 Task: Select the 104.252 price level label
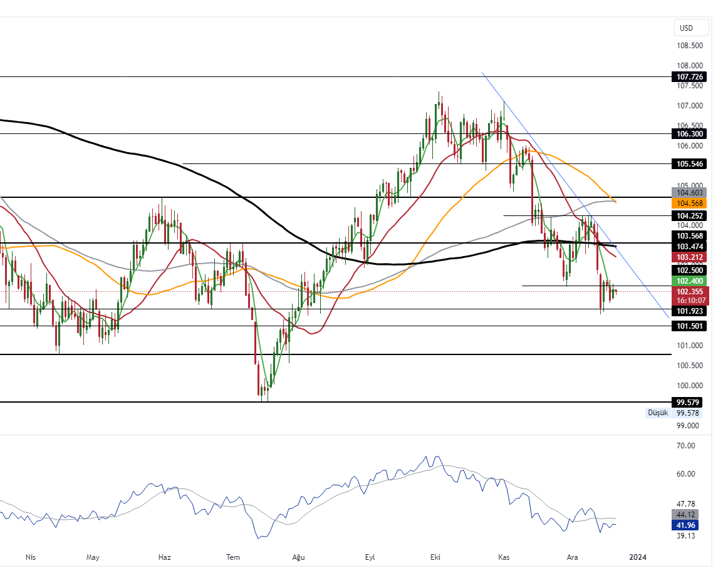(689, 215)
